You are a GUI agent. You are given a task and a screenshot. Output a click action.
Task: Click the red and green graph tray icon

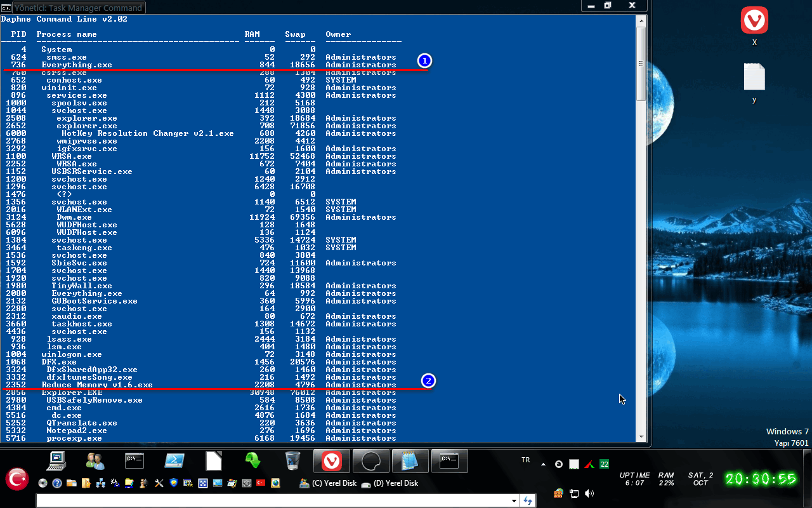click(589, 464)
